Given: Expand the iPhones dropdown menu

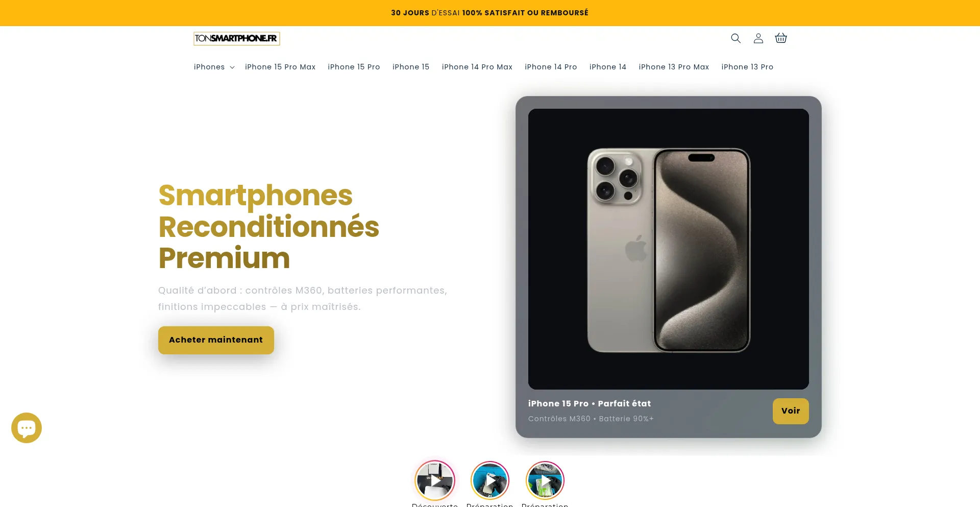Looking at the screenshot, I should click(x=214, y=67).
